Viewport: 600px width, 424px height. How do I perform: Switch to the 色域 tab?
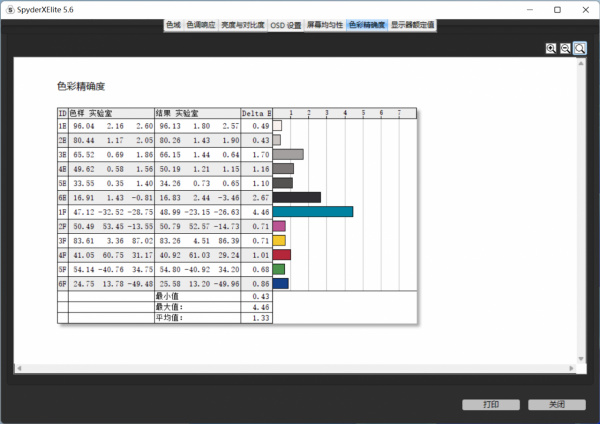(173, 25)
